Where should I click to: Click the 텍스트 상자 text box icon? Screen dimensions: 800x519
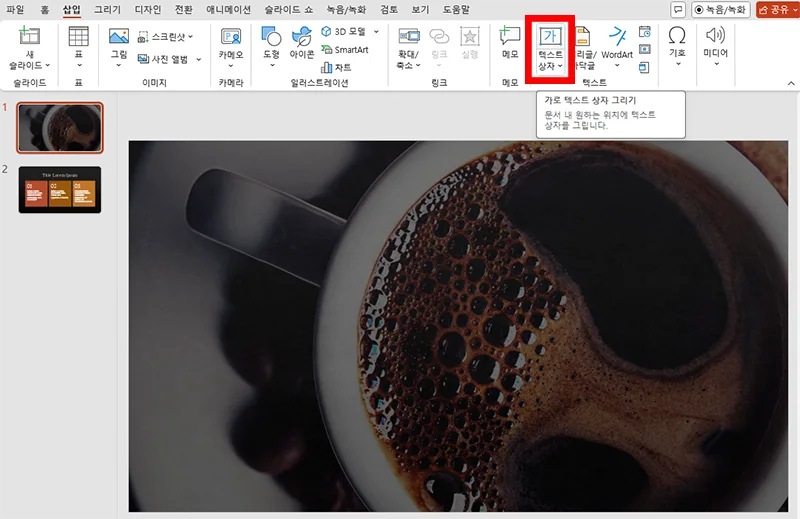pos(550,36)
